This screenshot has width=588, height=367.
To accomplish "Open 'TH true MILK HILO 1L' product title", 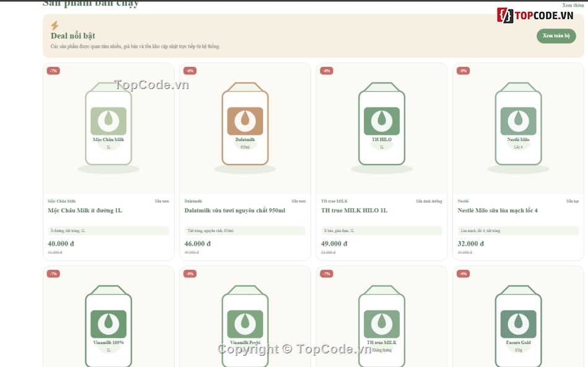I will 354,210.
